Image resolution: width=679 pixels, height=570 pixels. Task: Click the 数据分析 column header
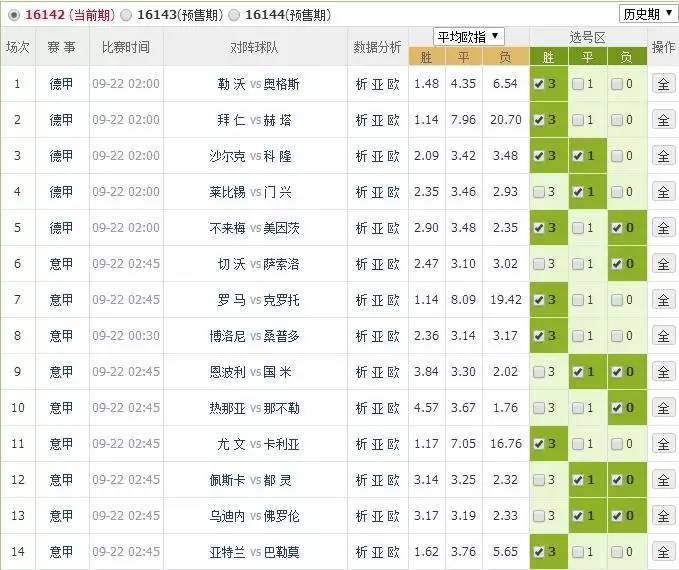[377, 47]
